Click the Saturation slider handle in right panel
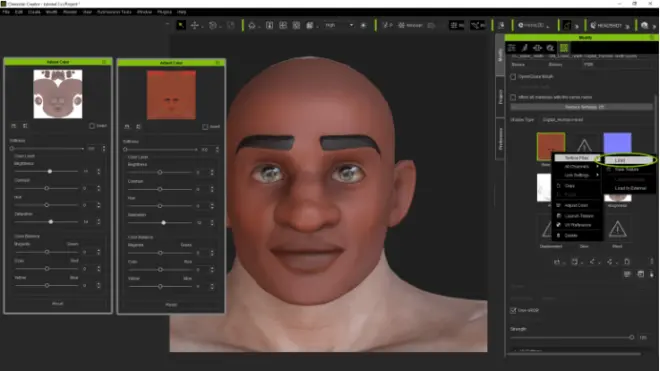The image size is (660, 371). click(x=163, y=223)
